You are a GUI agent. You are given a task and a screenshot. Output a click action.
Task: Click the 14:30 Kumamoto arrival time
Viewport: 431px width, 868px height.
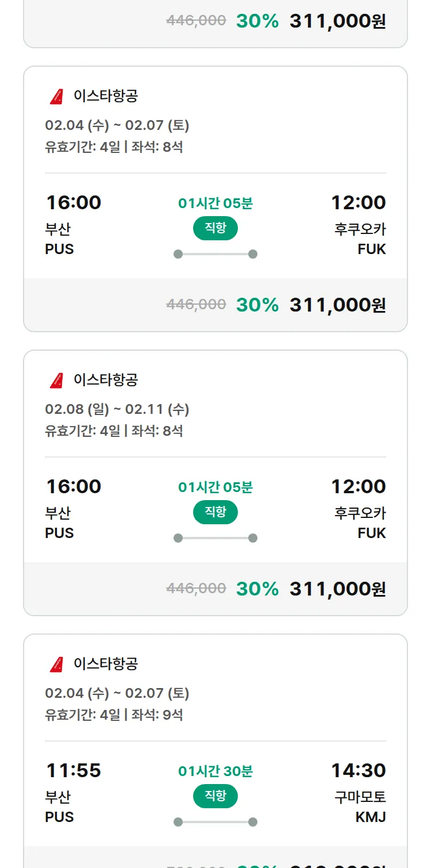(x=358, y=770)
